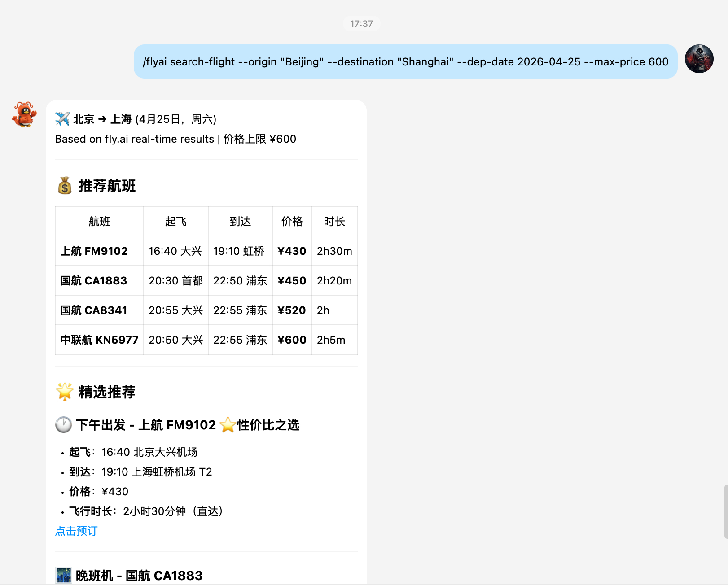This screenshot has height=585, width=728.
Task: Select the 上航 FM9102 table cell
Action: tap(99, 251)
